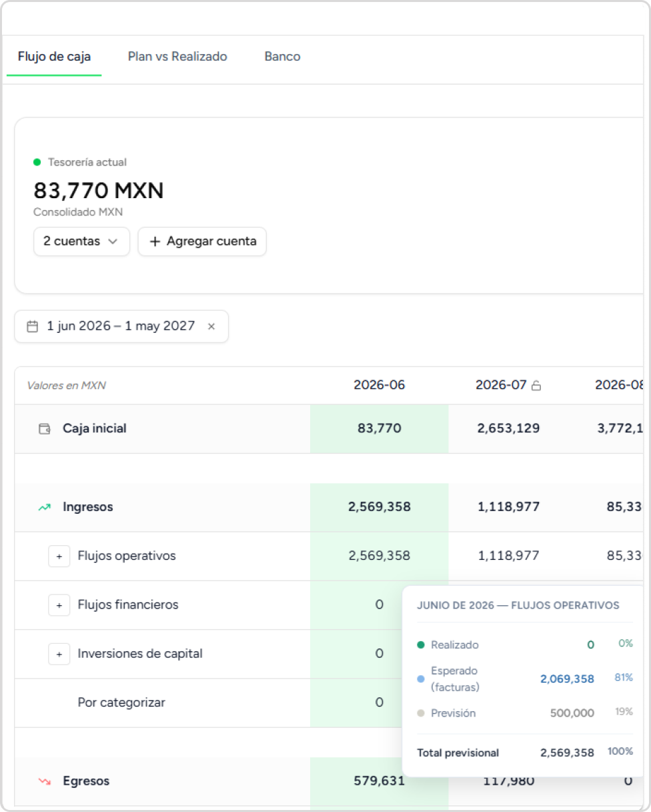Click the Caja inicial row label
651x812 pixels.
pos(95,428)
